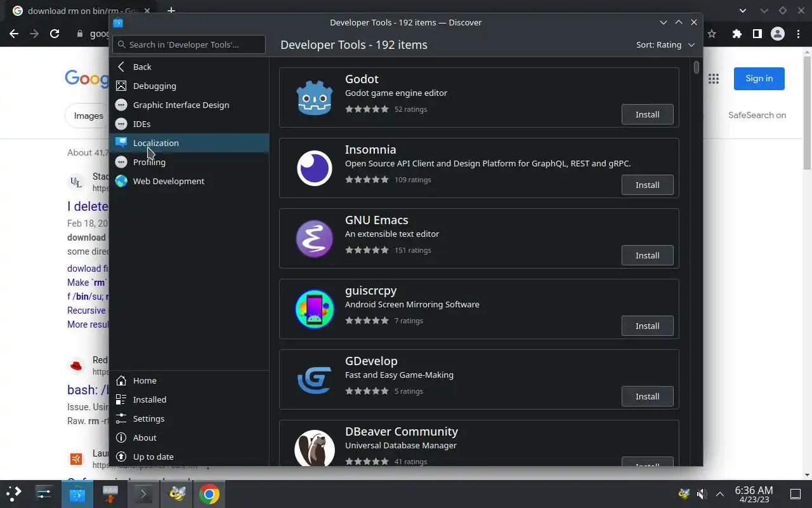The height and width of the screenshot is (508, 812).
Task: Click the Images filter in Google results
Action: point(88,116)
